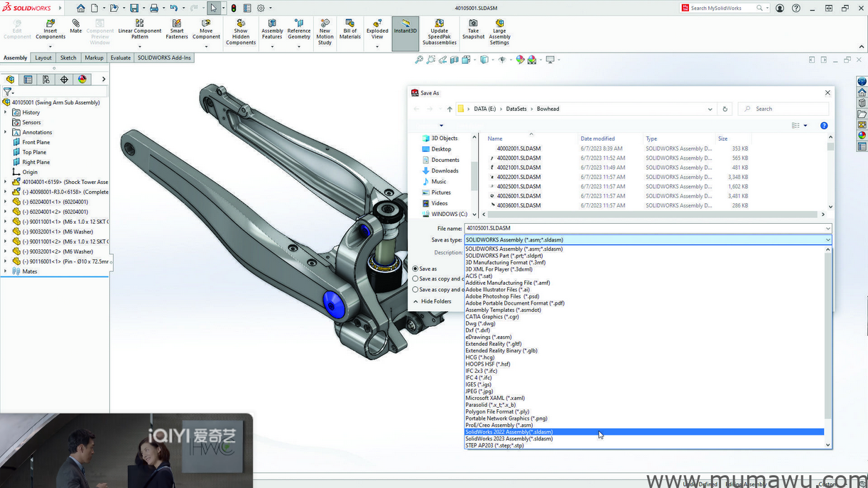Open the File name dropdown arrow
868x488 pixels.
tap(828, 228)
